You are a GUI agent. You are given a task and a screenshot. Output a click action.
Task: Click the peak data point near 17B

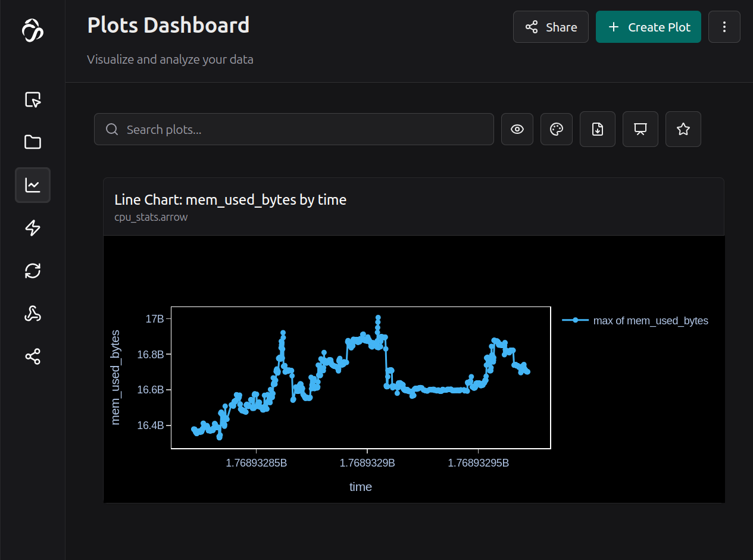point(378,318)
